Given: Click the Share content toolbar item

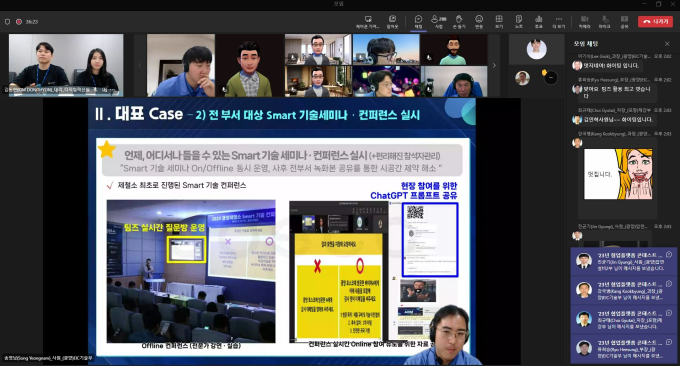Looking at the screenshot, I should coord(624,21).
